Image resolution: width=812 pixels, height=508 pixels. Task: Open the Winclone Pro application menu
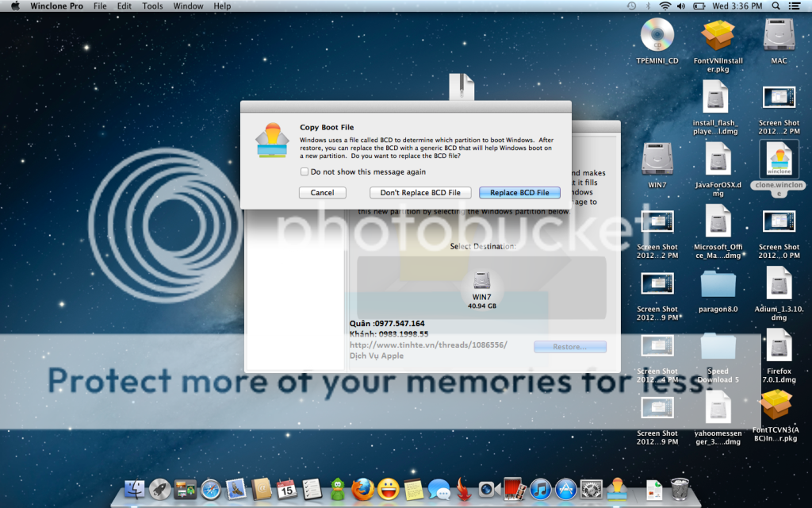click(x=57, y=6)
